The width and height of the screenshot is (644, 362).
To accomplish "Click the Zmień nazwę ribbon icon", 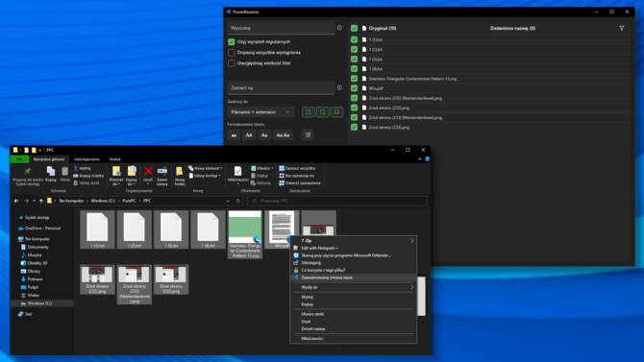I will [162, 171].
